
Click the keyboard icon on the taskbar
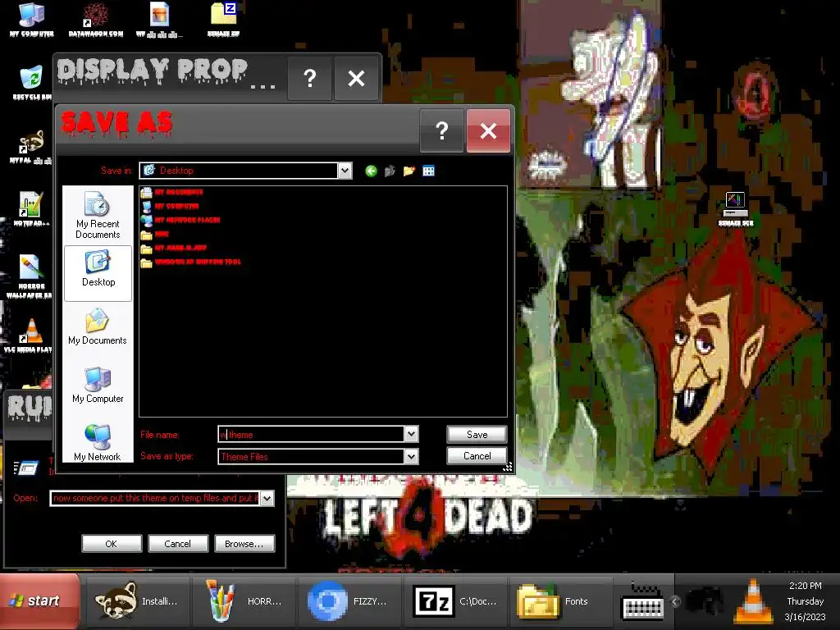click(x=642, y=602)
